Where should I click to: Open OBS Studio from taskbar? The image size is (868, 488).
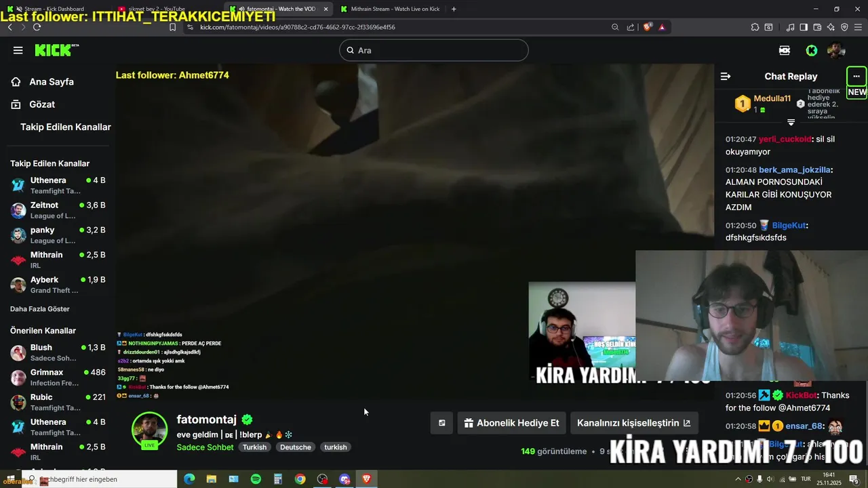[x=322, y=479]
